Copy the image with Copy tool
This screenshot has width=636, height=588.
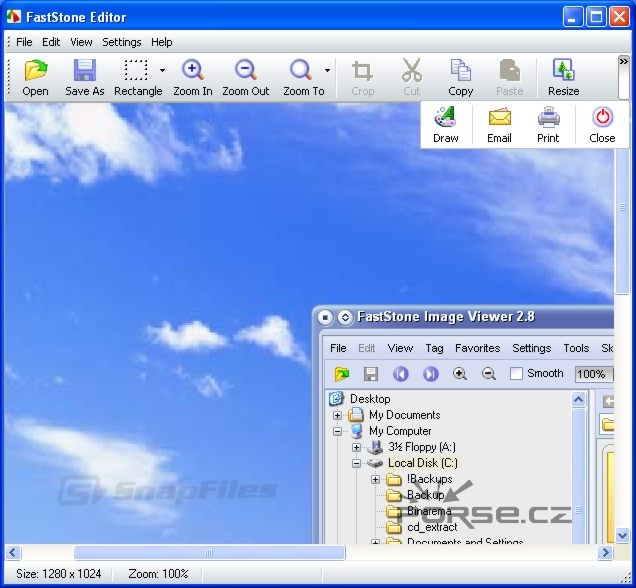pyautogui.click(x=461, y=77)
